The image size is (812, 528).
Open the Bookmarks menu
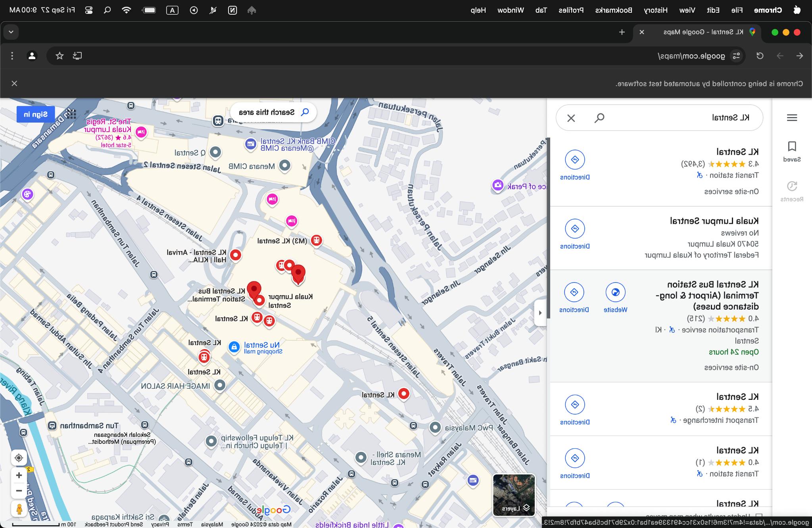[613, 10]
